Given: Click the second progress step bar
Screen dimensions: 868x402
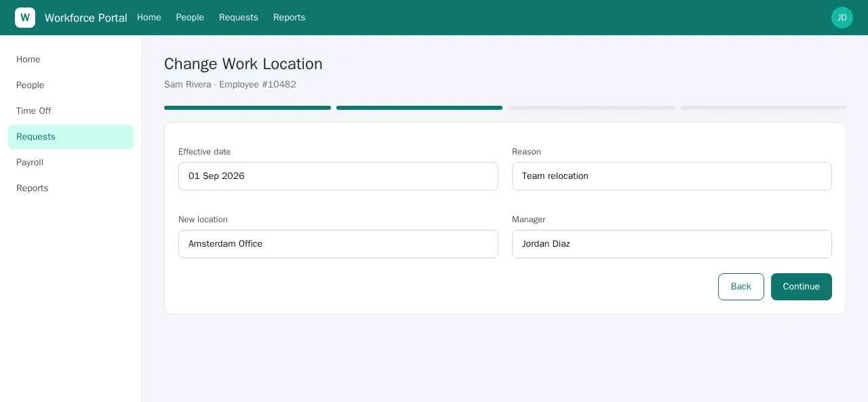Looking at the screenshot, I should (x=419, y=108).
